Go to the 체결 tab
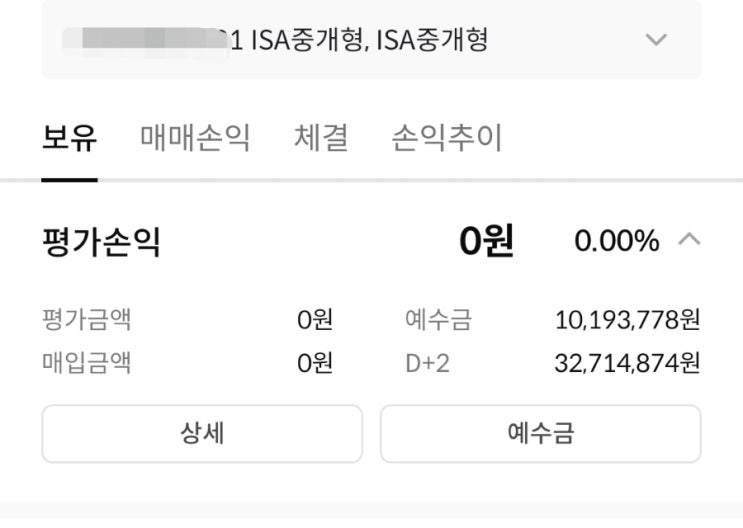 click(321, 138)
